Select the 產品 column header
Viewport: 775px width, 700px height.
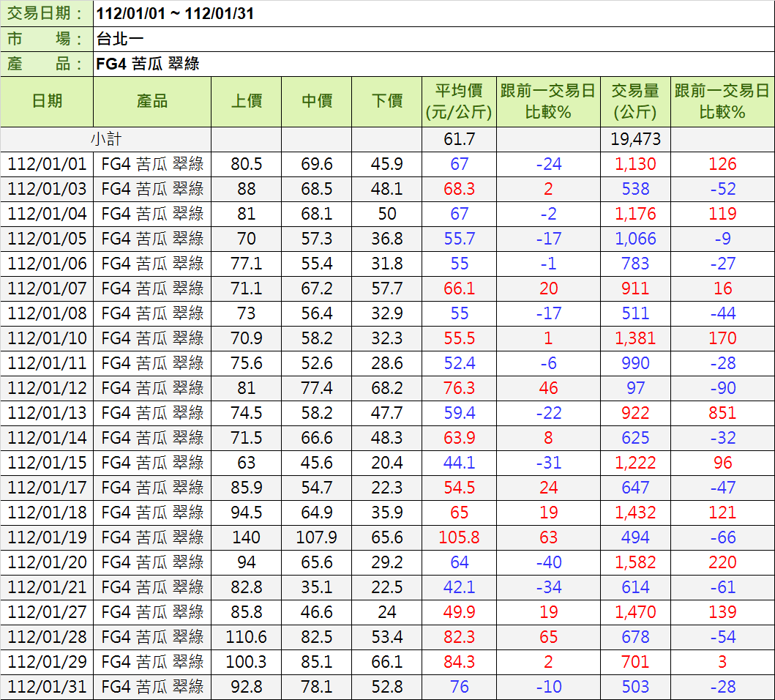click(152, 102)
